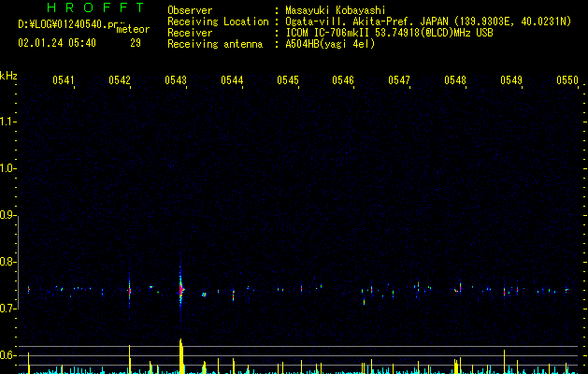Click the meteor count value 29
The image size is (588, 374).
(136, 43)
